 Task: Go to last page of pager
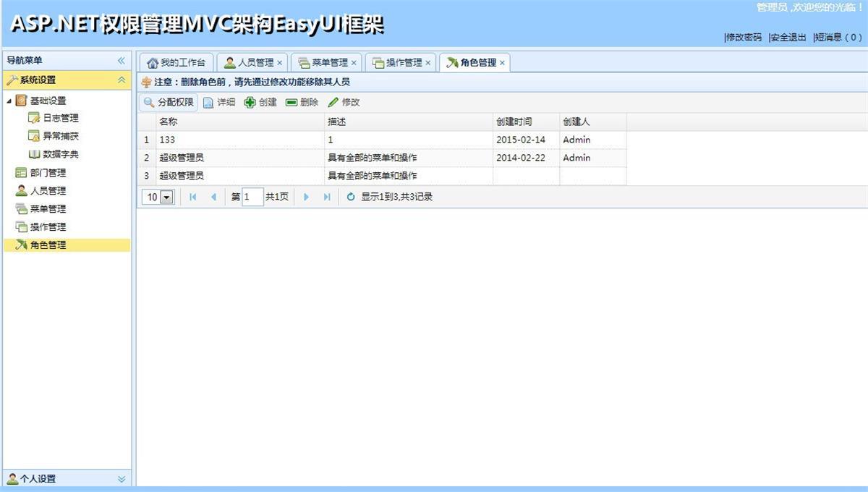click(326, 197)
